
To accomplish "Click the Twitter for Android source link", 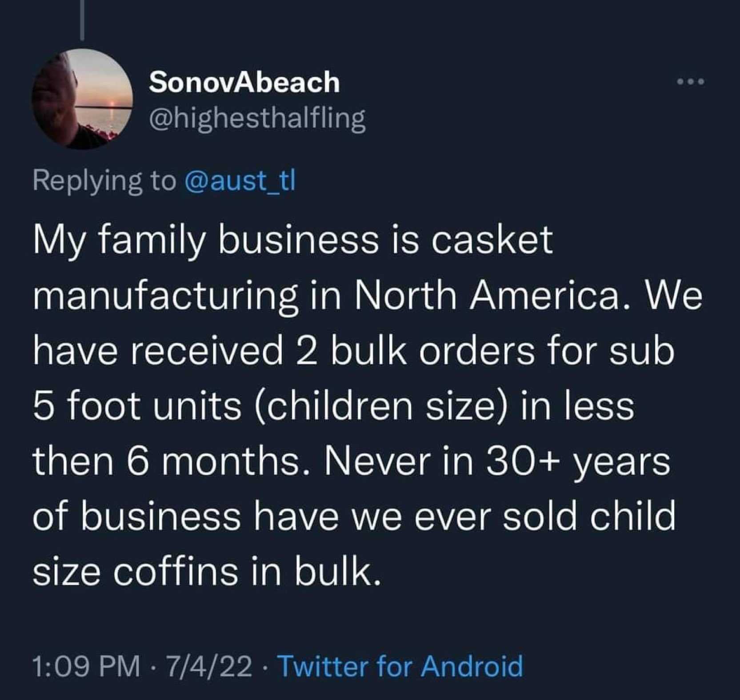I will [x=400, y=666].
